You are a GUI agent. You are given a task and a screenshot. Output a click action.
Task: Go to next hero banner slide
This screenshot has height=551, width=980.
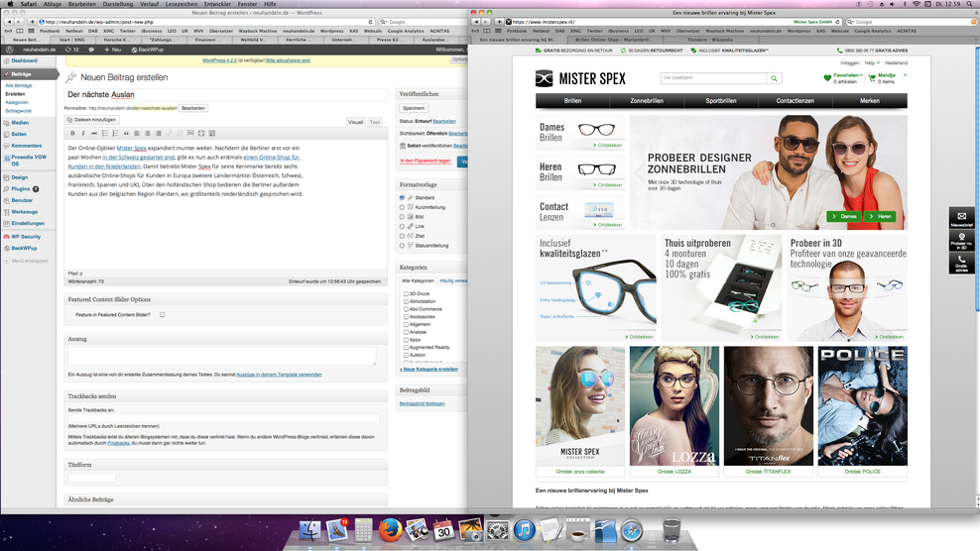click(x=898, y=171)
